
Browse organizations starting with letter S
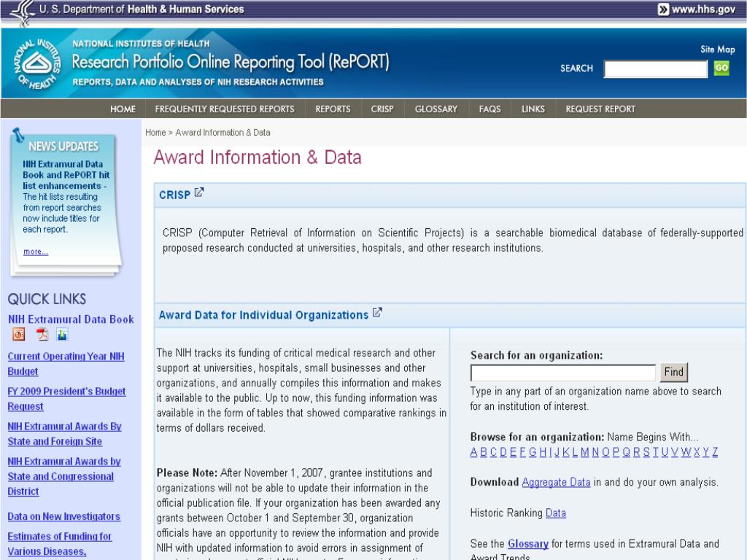click(646, 452)
